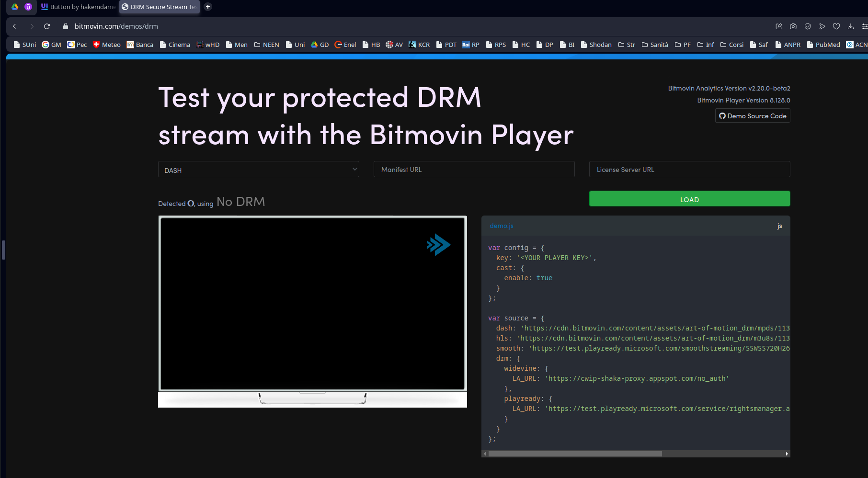Open the HB bookmark
Viewport: 868px width, 478px height.
pos(371,45)
